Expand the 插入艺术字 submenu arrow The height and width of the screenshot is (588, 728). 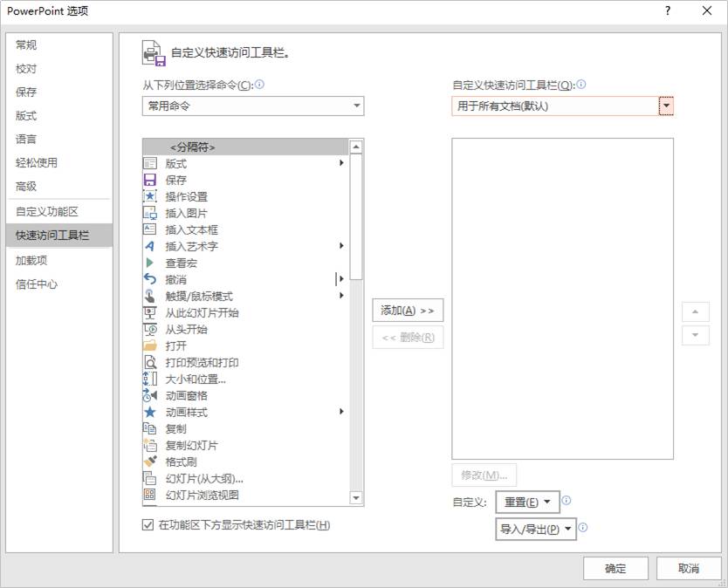tap(341, 245)
